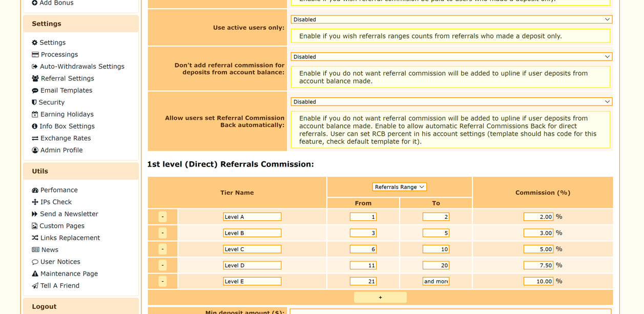This screenshot has width=644, height=314.
Task: Open Processings link in sidebar
Action: click(59, 54)
